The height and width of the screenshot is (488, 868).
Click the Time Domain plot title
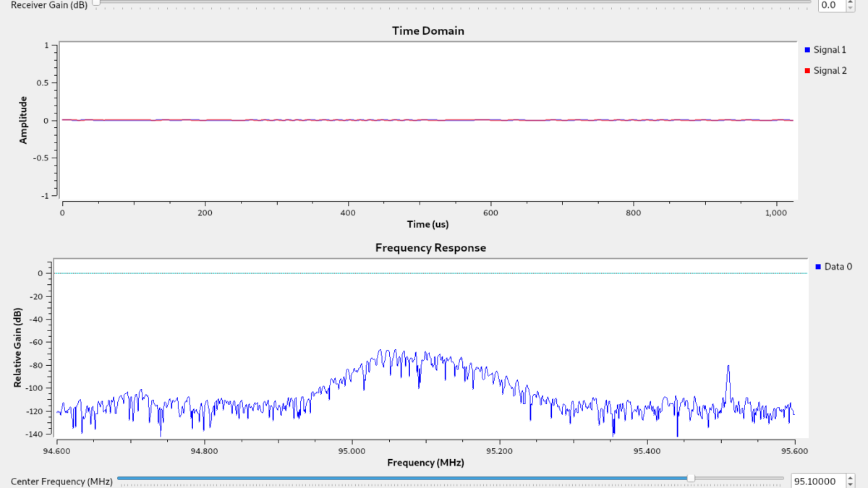point(427,31)
